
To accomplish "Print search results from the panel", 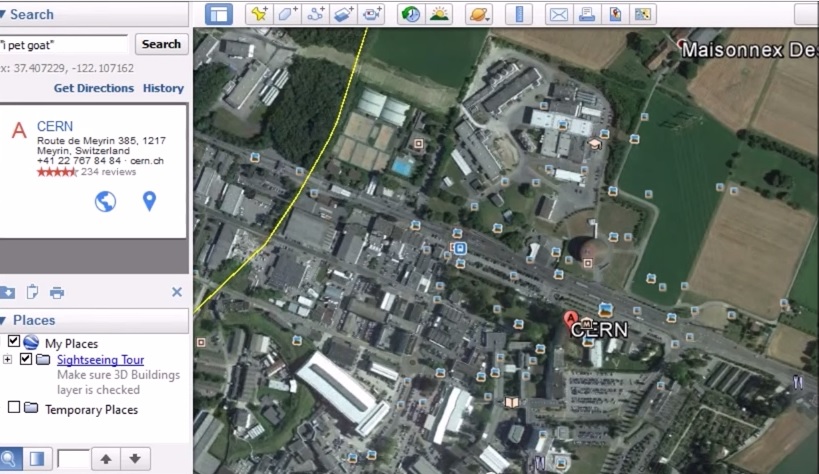I will [x=56, y=292].
